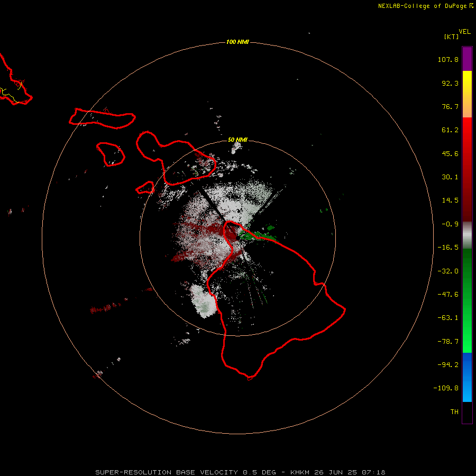Click the 45.6 velocity scale value

click(450, 153)
